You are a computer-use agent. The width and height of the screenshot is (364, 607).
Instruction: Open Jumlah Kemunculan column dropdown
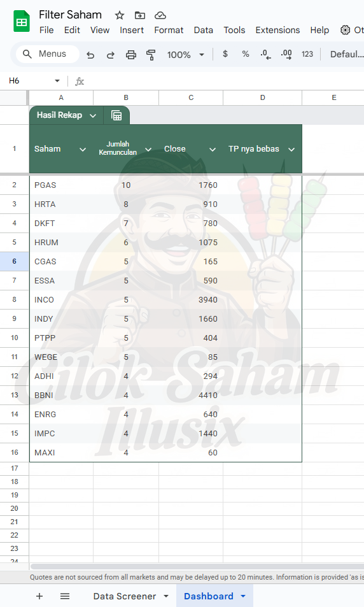click(148, 150)
